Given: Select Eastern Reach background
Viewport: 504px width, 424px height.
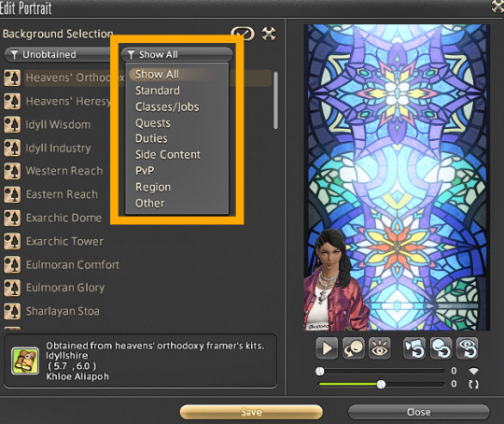Looking at the screenshot, I should click(62, 194).
